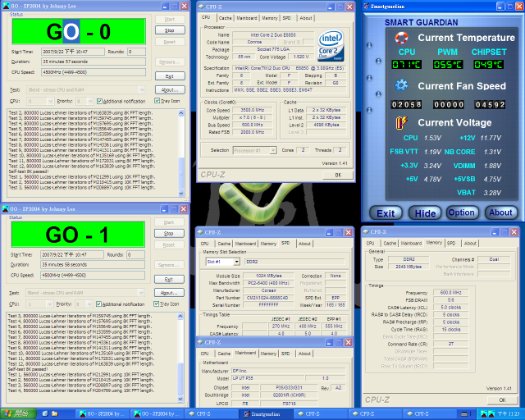Click About... in GO - 0 window
Image resolution: width=525 pixels, height=420 pixels.
[170, 89]
